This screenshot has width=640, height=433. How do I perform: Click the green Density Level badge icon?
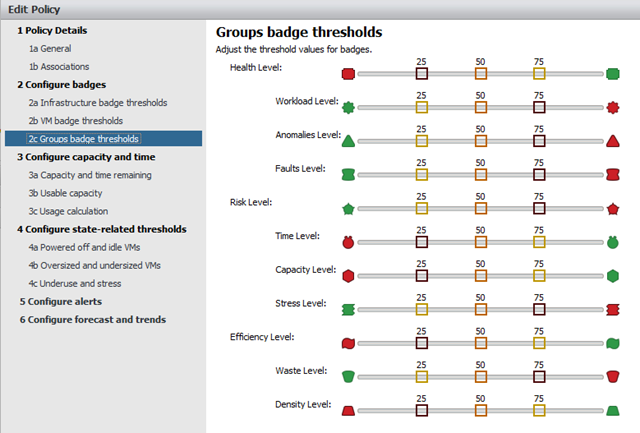[614, 410]
